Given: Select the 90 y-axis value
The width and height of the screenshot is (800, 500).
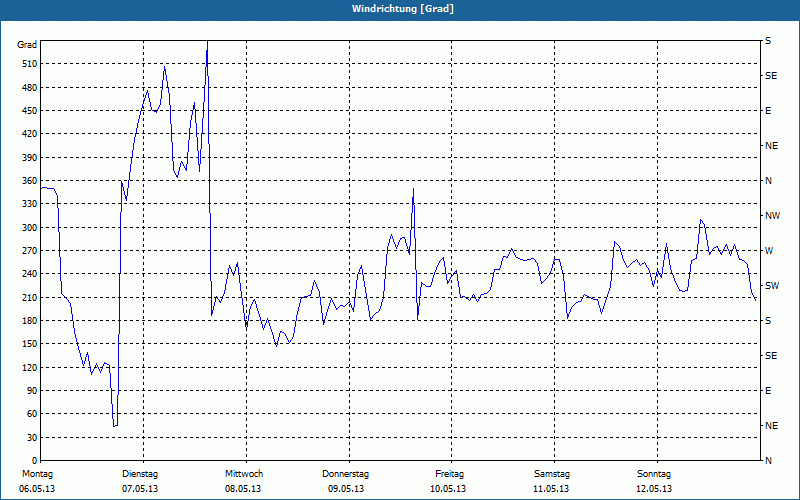Looking at the screenshot, I should (32, 390).
